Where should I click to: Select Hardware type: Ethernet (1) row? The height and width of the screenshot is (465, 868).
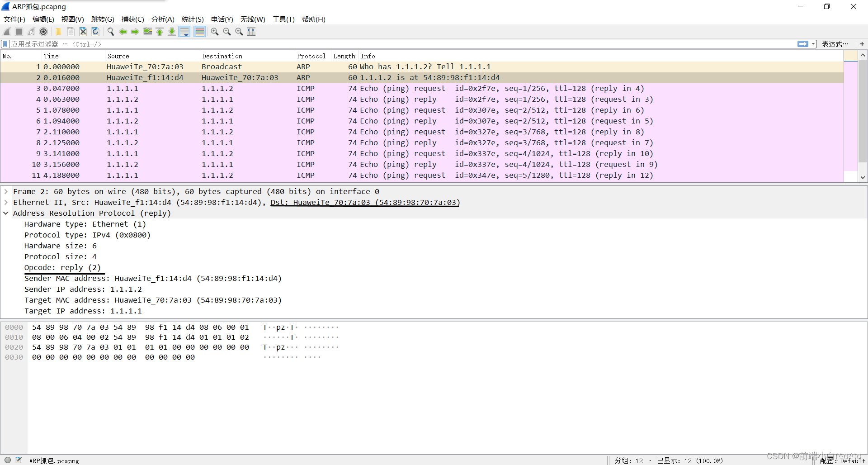click(x=85, y=224)
